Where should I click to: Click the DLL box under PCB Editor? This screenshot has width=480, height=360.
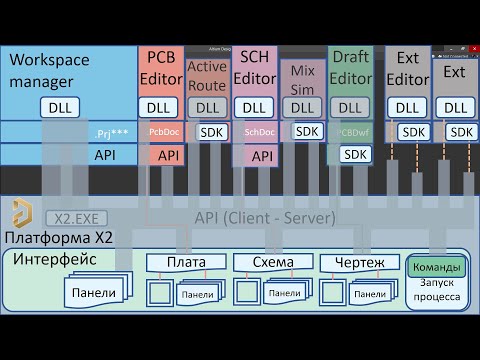(x=158, y=107)
